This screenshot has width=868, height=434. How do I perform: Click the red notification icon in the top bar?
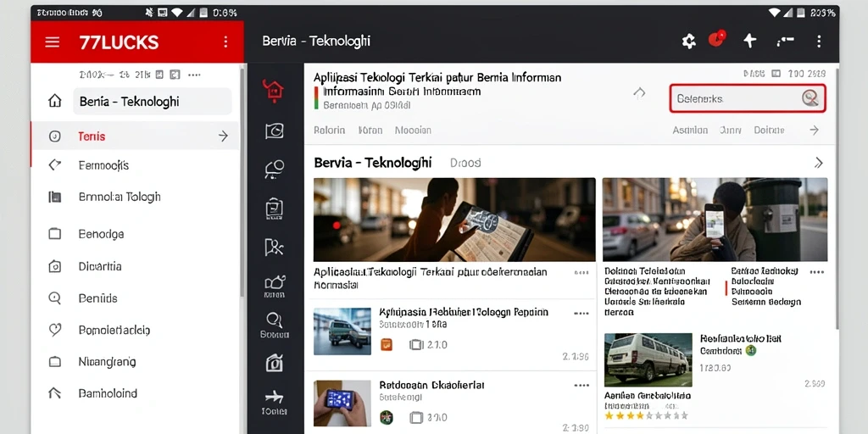[x=717, y=39]
